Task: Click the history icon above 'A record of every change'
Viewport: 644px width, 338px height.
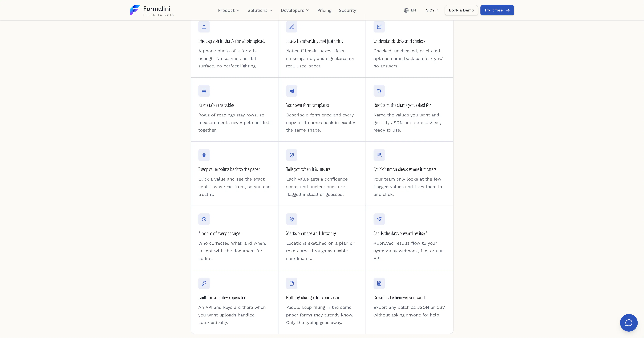Action: point(204,219)
